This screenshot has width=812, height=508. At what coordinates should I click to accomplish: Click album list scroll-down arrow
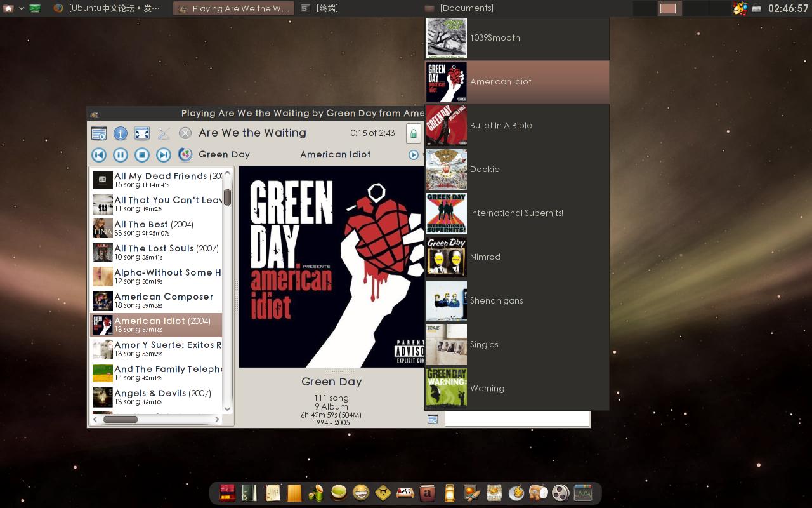[x=228, y=408]
